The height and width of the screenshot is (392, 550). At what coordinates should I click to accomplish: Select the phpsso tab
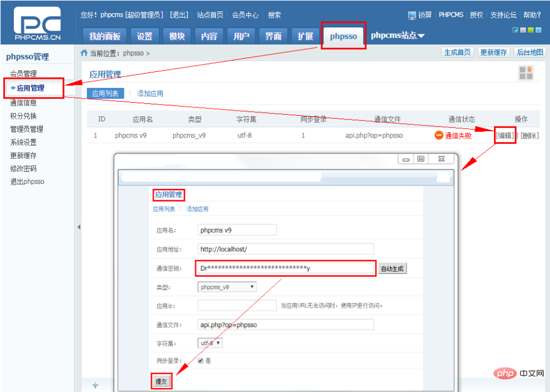click(x=343, y=36)
